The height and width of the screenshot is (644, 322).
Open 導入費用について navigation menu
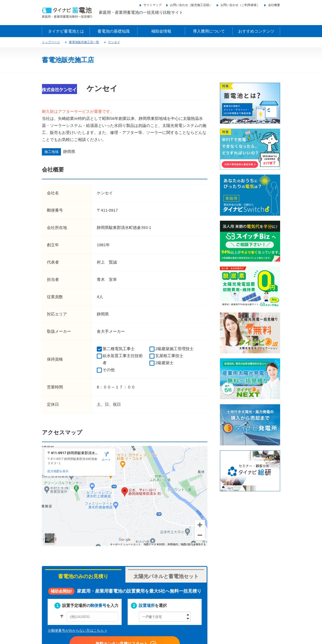click(x=209, y=31)
